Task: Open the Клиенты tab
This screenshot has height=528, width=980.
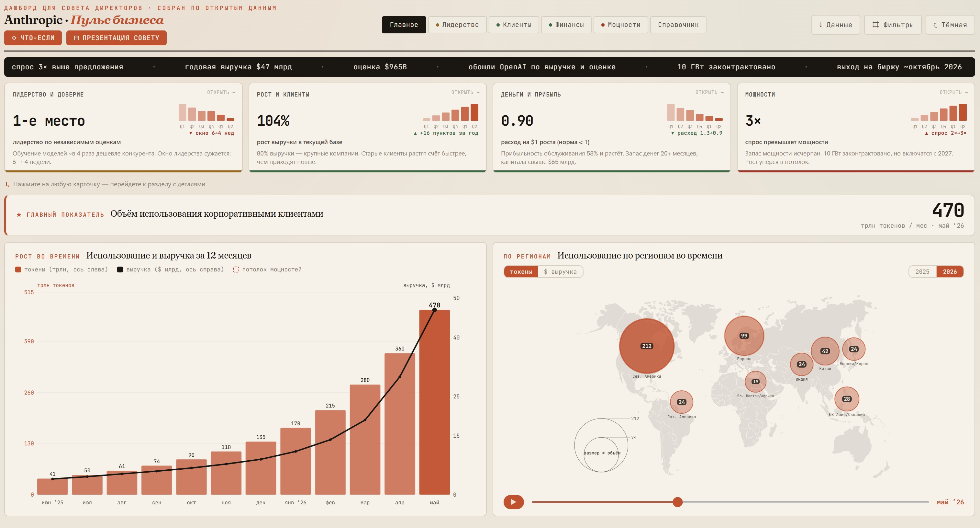Action: click(514, 25)
